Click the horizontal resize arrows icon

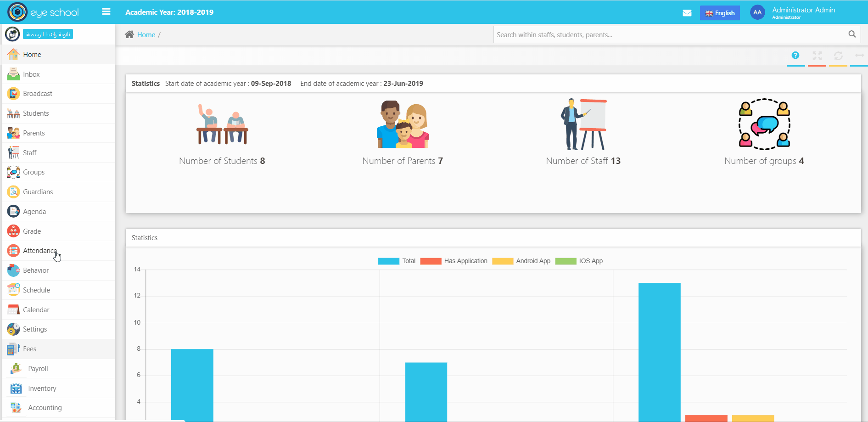point(859,56)
